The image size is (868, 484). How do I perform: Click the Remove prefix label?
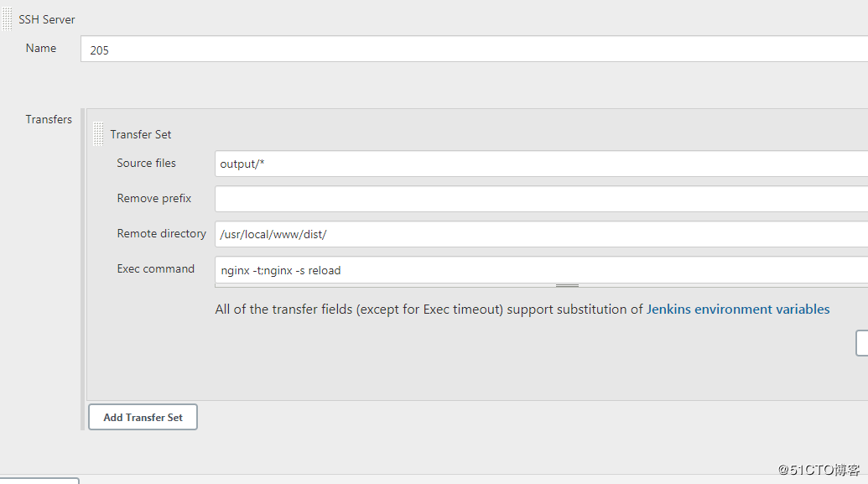[154, 198]
